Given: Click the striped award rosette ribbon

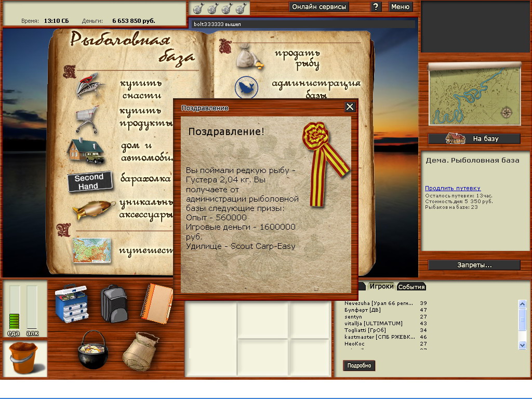Looking at the screenshot, I should click(325, 164).
